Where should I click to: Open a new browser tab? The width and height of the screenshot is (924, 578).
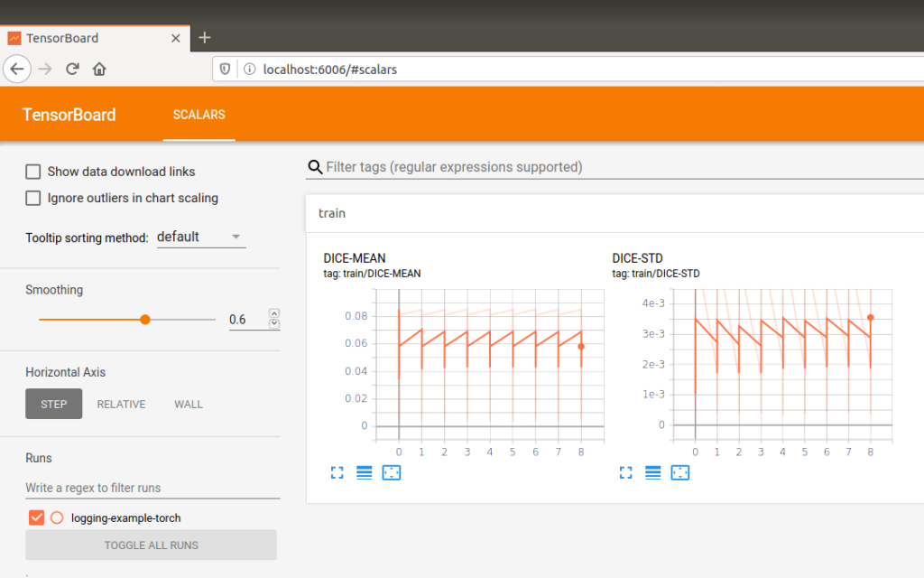click(x=205, y=38)
